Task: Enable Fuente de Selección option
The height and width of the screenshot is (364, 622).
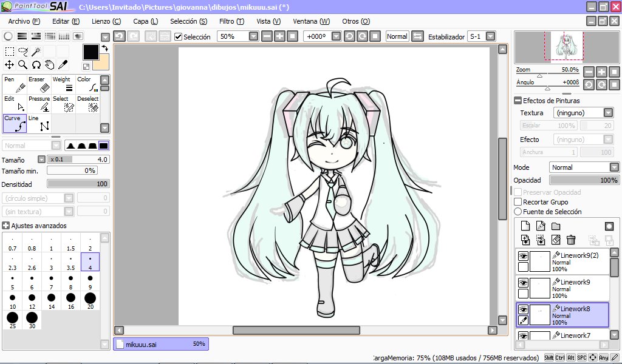Action: 518,212
